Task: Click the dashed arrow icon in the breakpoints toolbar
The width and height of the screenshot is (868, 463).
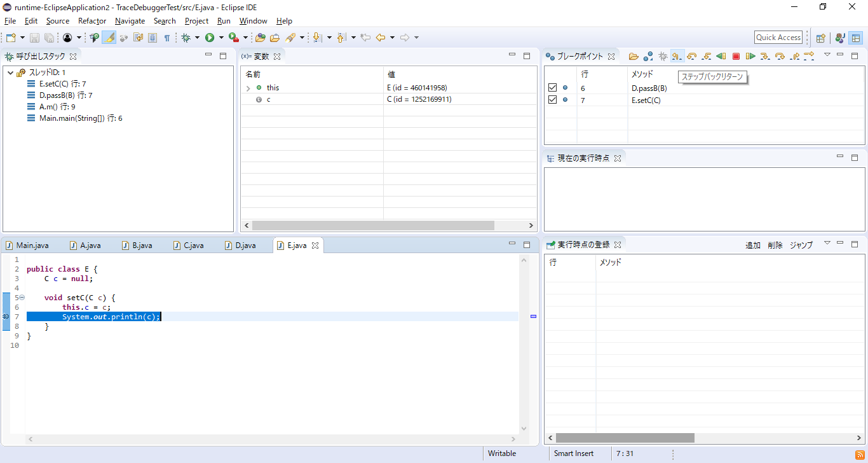Action: [x=809, y=56]
